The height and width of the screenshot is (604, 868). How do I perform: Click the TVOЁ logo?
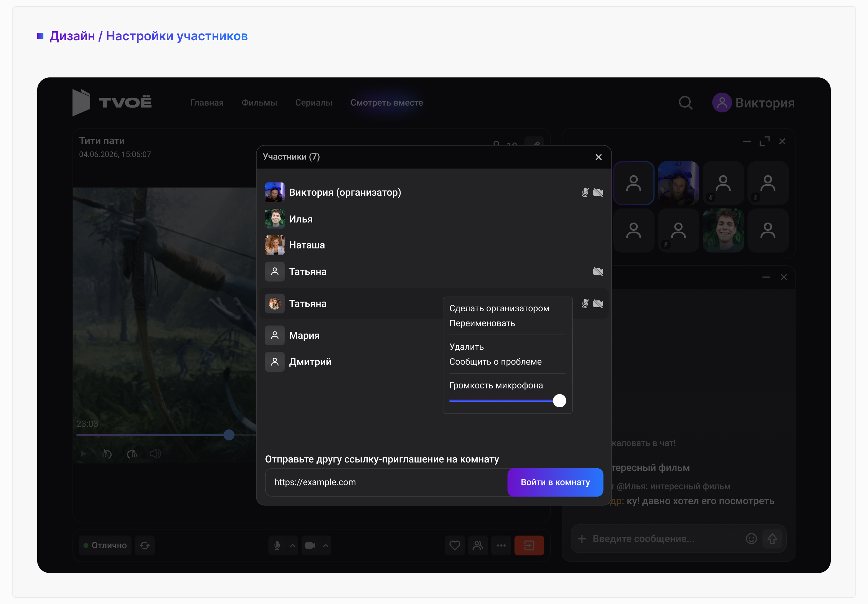112,102
